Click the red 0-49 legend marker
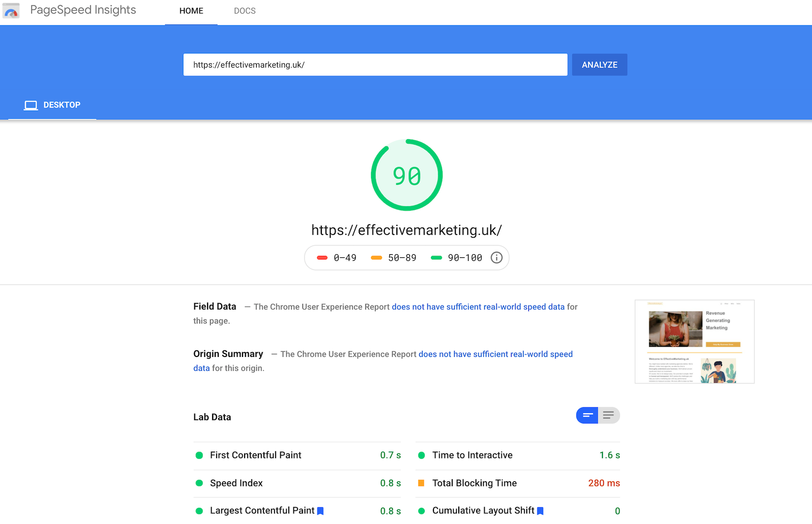This screenshot has height=524, width=812. (322, 257)
